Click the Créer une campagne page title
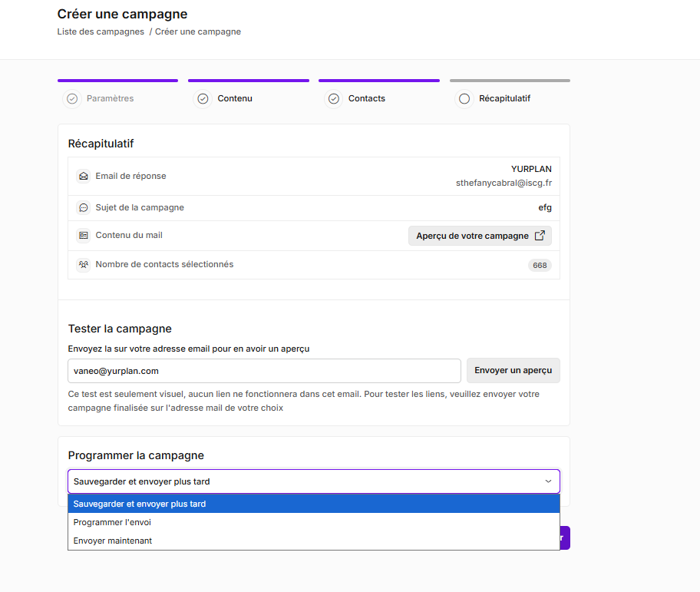Screen dimensions: 700x592 click(122, 14)
